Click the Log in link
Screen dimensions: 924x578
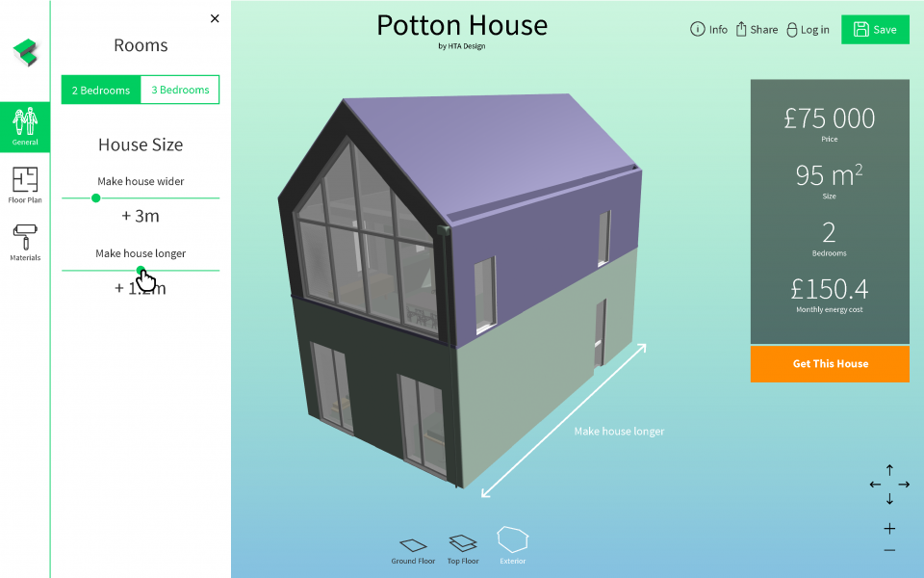(807, 30)
